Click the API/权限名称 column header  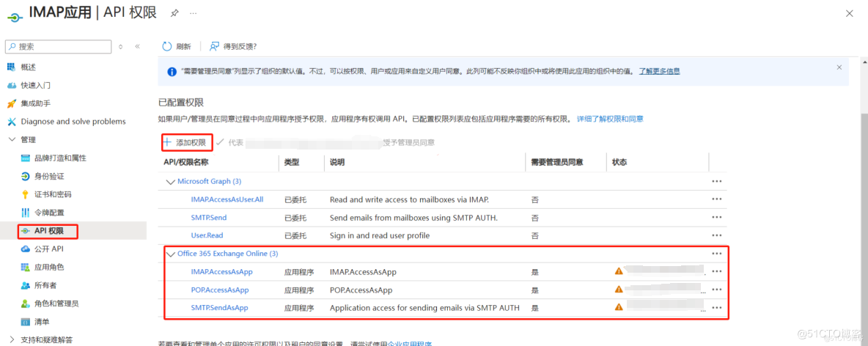click(186, 162)
